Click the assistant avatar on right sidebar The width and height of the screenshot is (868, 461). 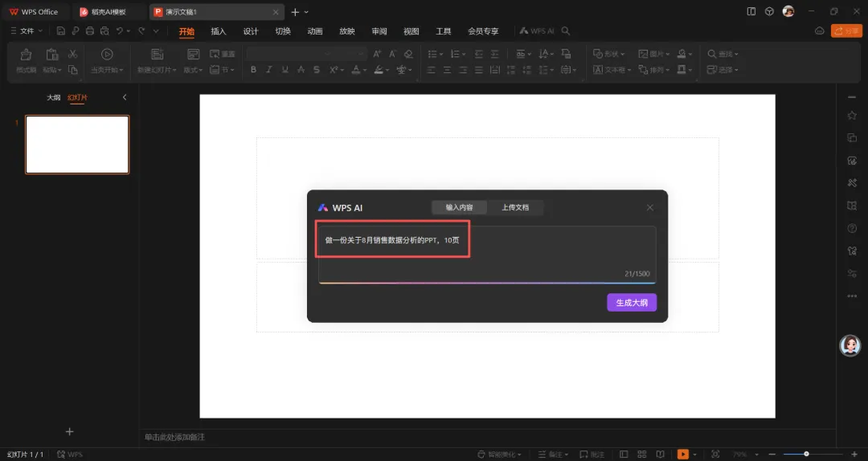[850, 345]
